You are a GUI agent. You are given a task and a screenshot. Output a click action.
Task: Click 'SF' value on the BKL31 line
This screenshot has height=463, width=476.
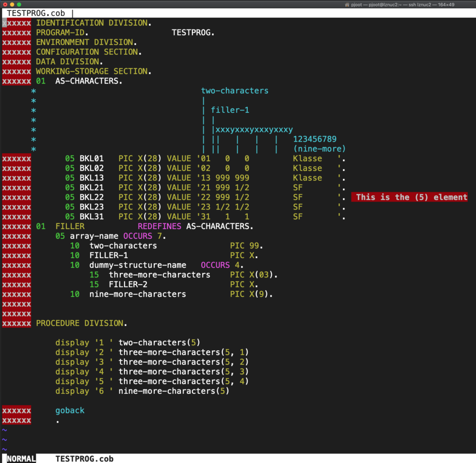[298, 217]
